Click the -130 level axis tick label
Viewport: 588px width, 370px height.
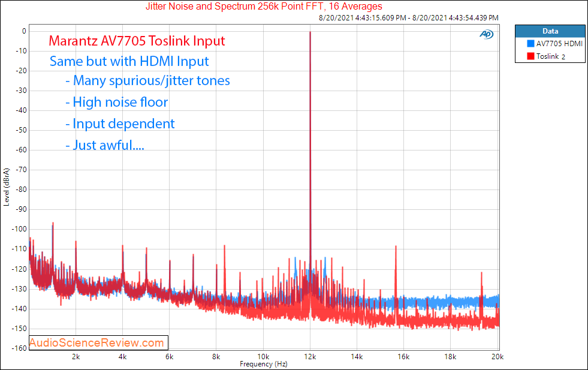point(20,289)
